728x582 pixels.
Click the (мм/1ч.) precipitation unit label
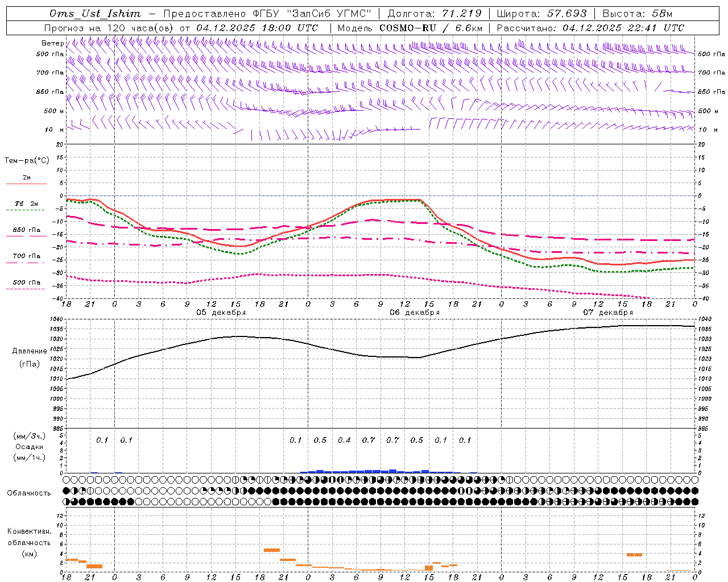[30, 458]
